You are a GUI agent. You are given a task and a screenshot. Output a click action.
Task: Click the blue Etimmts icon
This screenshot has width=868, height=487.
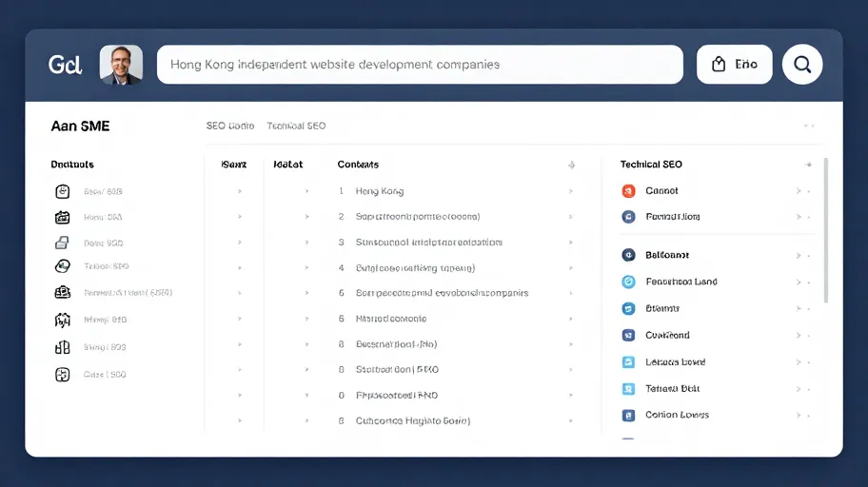628,308
